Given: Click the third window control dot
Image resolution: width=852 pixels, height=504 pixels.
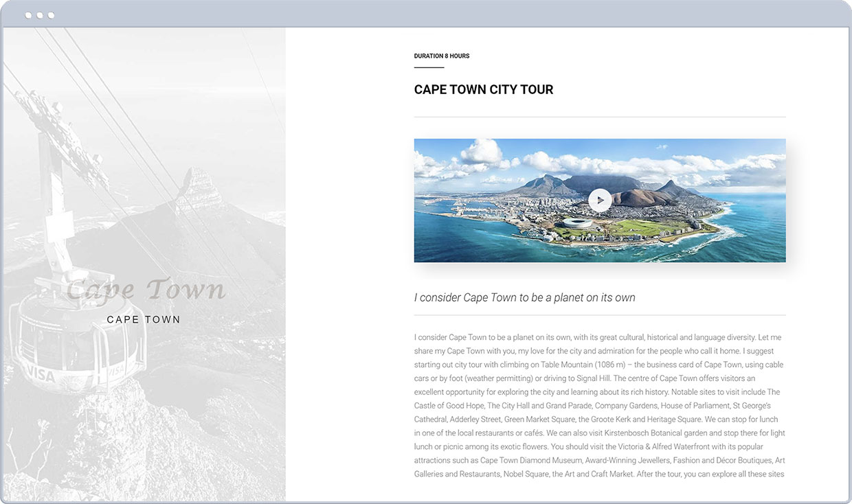Looking at the screenshot, I should [51, 15].
